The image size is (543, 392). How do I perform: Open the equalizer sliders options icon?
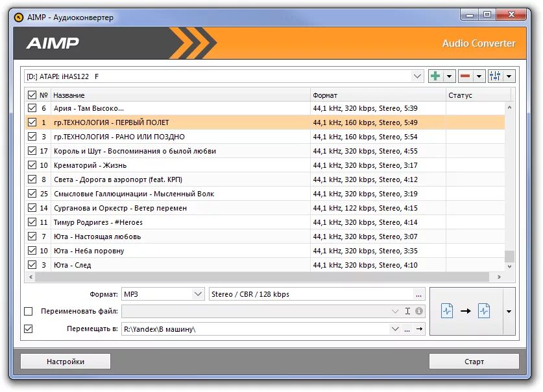point(495,76)
